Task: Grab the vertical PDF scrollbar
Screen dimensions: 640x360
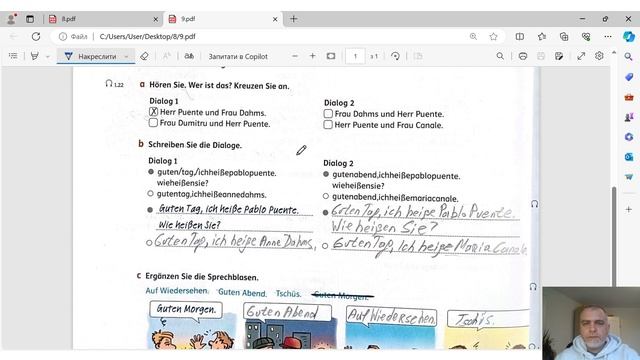Action: pyautogui.click(x=614, y=237)
